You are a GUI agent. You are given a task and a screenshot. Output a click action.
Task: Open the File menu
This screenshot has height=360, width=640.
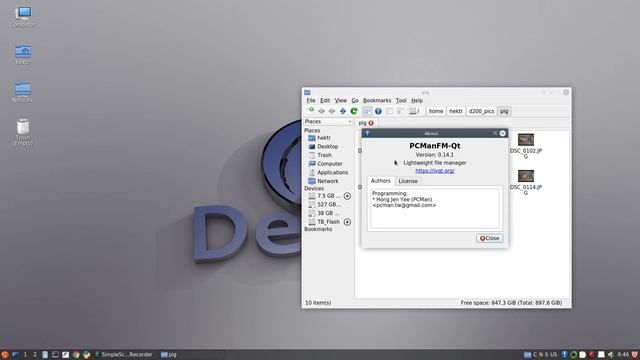[x=311, y=100]
